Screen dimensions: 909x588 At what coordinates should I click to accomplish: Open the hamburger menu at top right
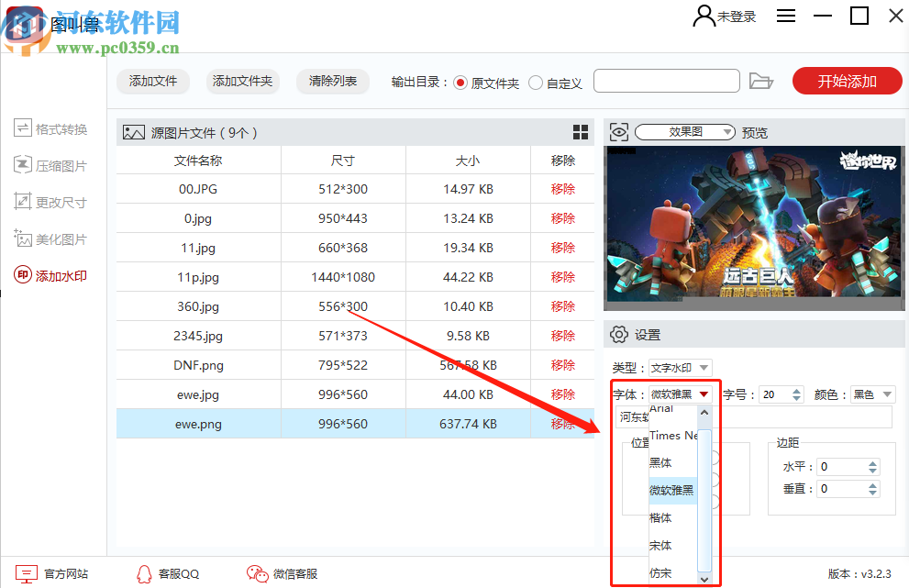pyautogui.click(x=786, y=16)
